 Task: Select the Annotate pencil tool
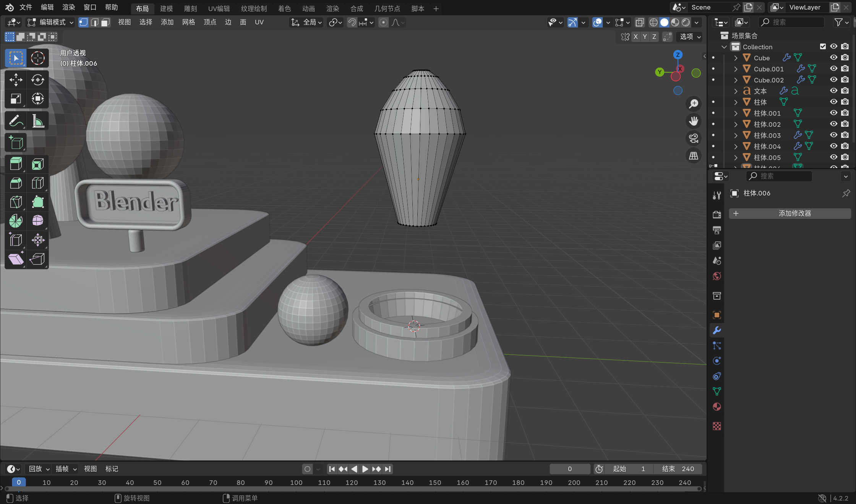point(16,121)
